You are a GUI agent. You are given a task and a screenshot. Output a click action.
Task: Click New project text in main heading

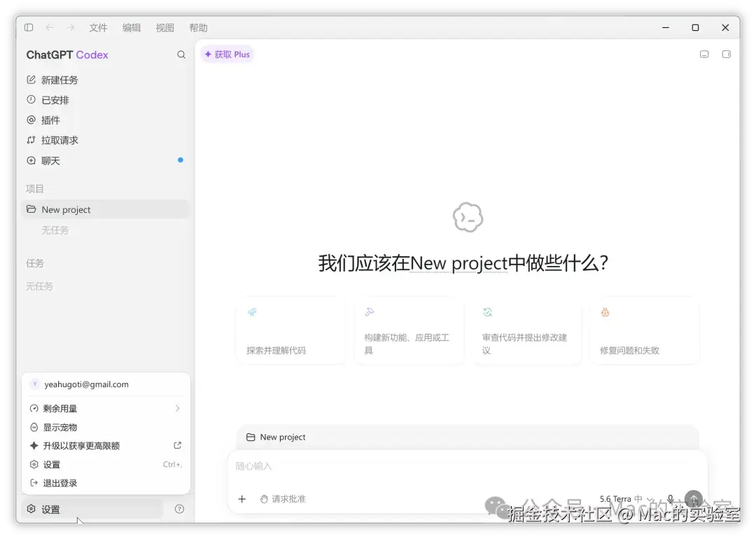[459, 263]
